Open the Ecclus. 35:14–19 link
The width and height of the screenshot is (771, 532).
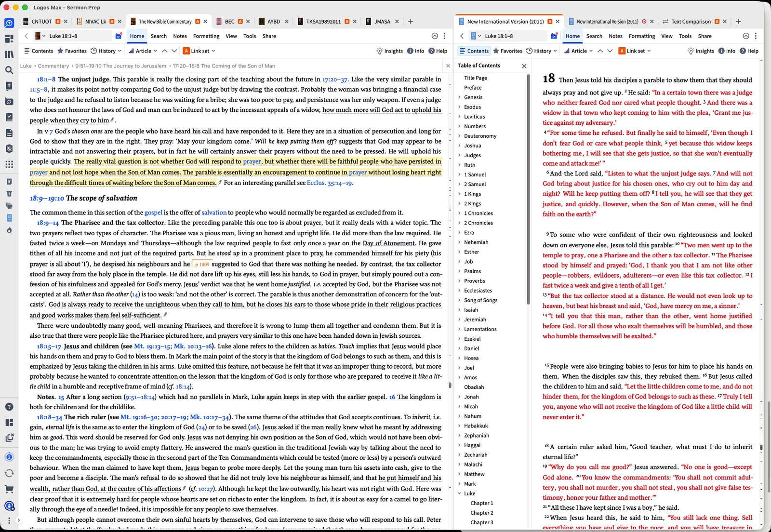click(x=330, y=183)
